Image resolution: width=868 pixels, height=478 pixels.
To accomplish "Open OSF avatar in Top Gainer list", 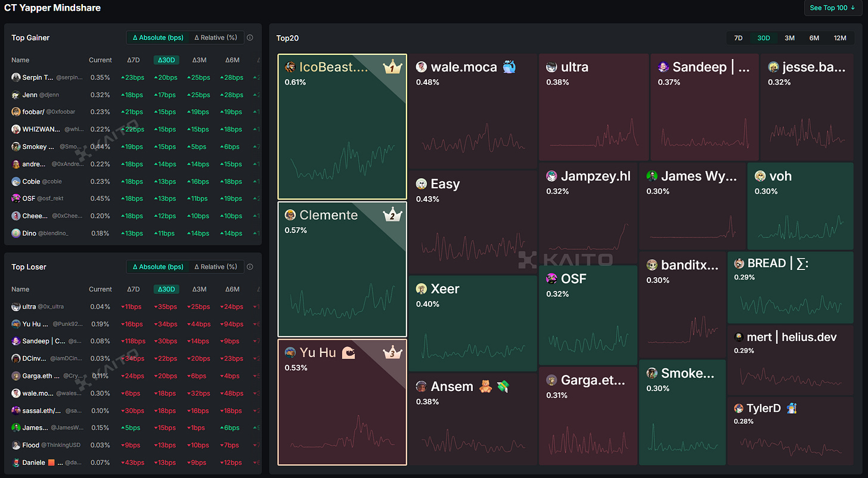I will [16, 198].
